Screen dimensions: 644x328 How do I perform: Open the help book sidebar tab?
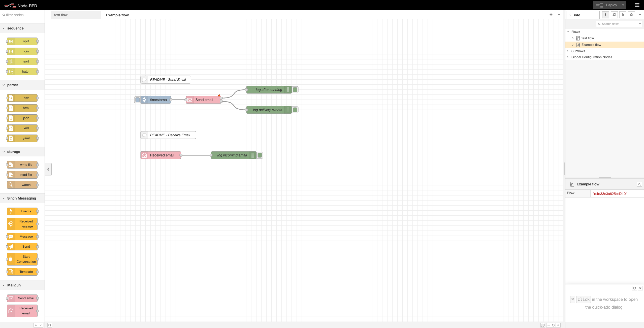(614, 15)
